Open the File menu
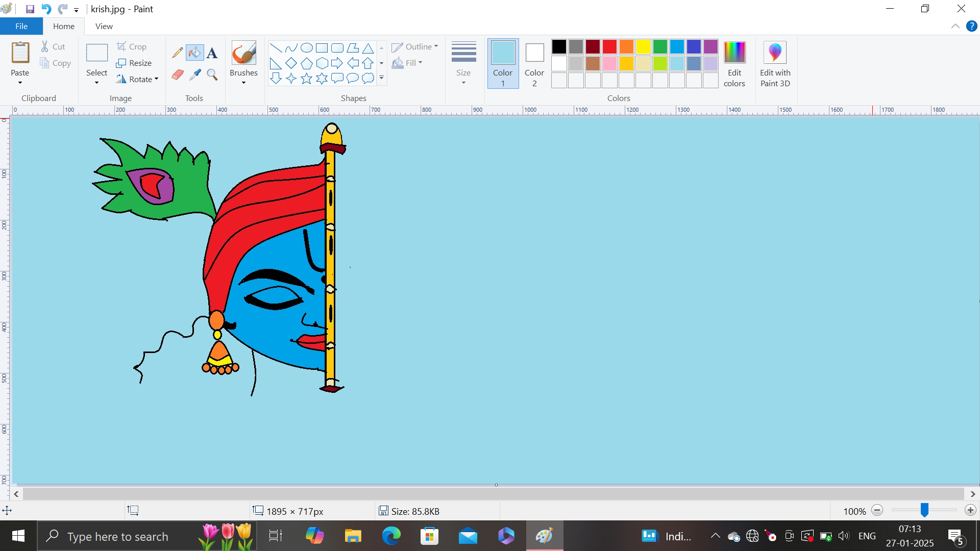Screen dimensions: 980x551 click(21, 26)
